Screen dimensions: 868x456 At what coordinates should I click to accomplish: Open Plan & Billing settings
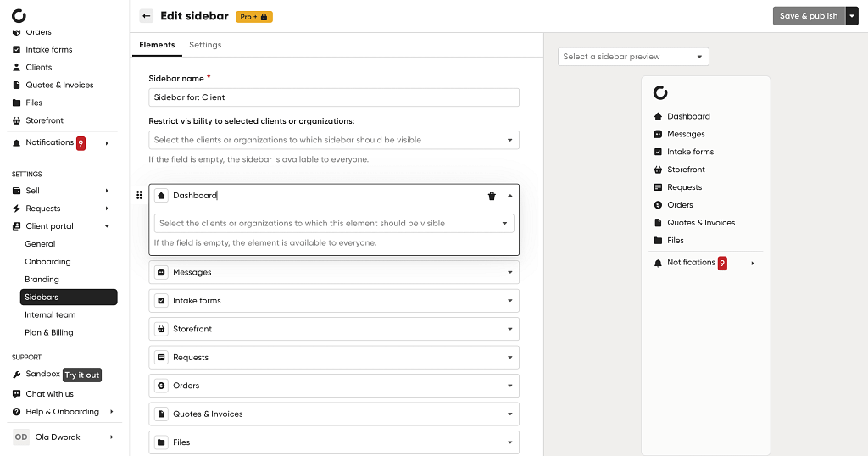(48, 332)
